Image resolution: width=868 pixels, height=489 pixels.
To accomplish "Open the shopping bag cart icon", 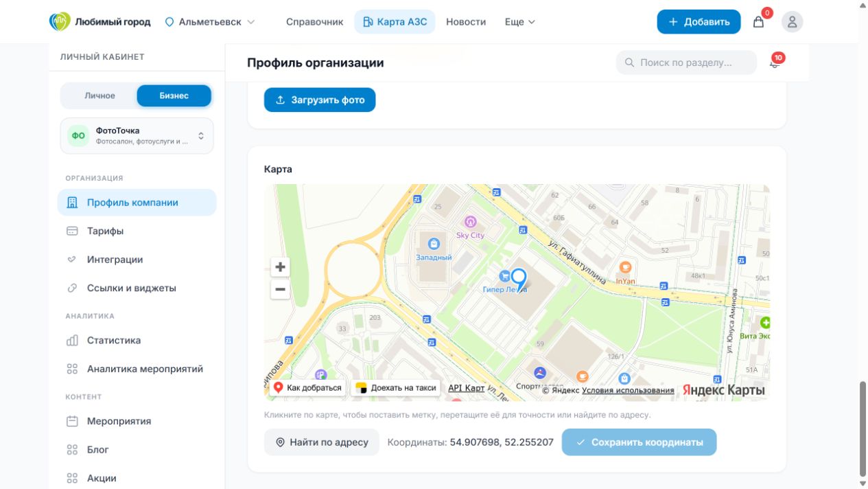I will [x=758, y=22].
